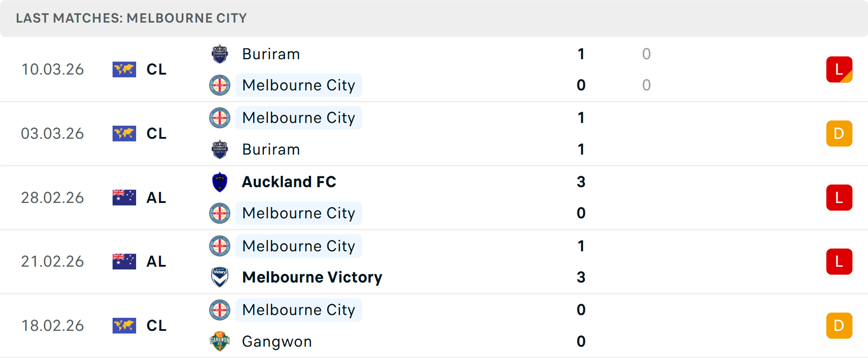Screen dimensions: 868x358
Task: Click the D badge on the 03.03.26 match
Action: [839, 133]
